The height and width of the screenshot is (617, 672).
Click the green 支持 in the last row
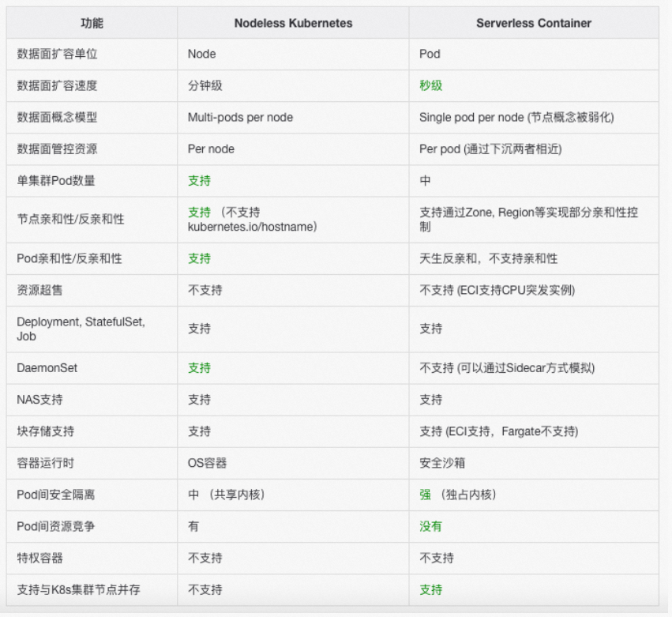click(x=428, y=589)
